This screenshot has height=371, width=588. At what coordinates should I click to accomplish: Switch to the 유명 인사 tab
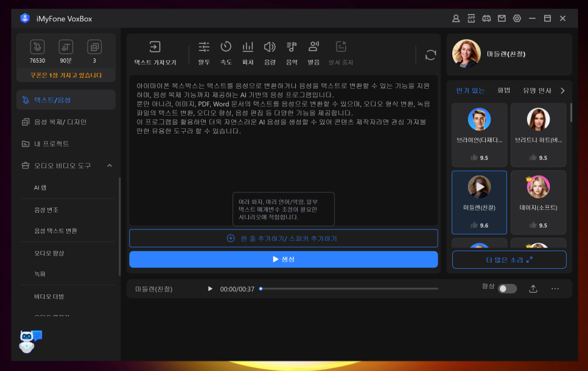coord(537,91)
